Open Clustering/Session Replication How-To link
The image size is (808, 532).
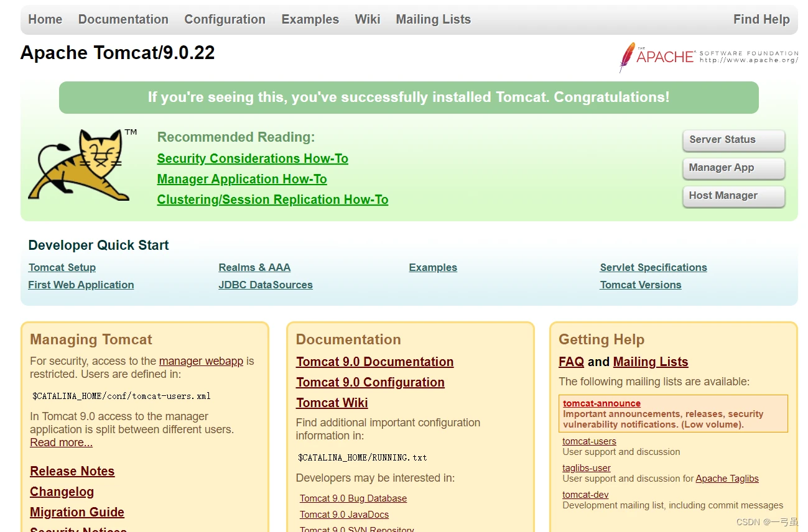pos(272,199)
